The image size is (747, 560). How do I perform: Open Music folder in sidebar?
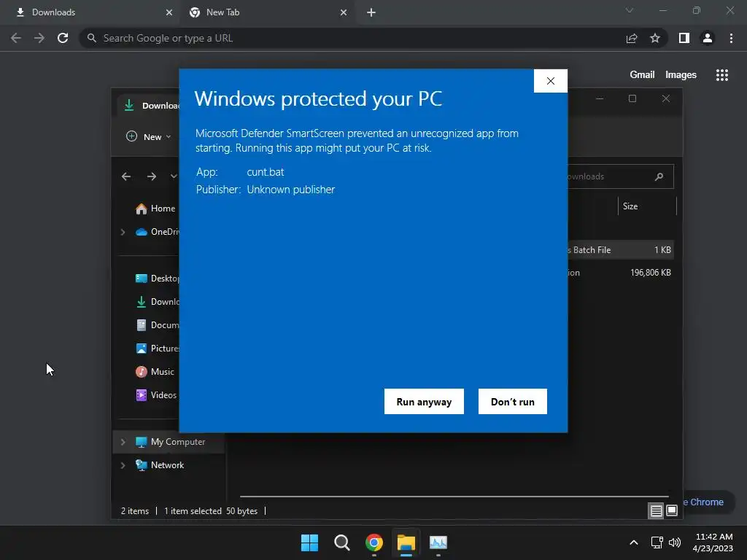(x=155, y=372)
